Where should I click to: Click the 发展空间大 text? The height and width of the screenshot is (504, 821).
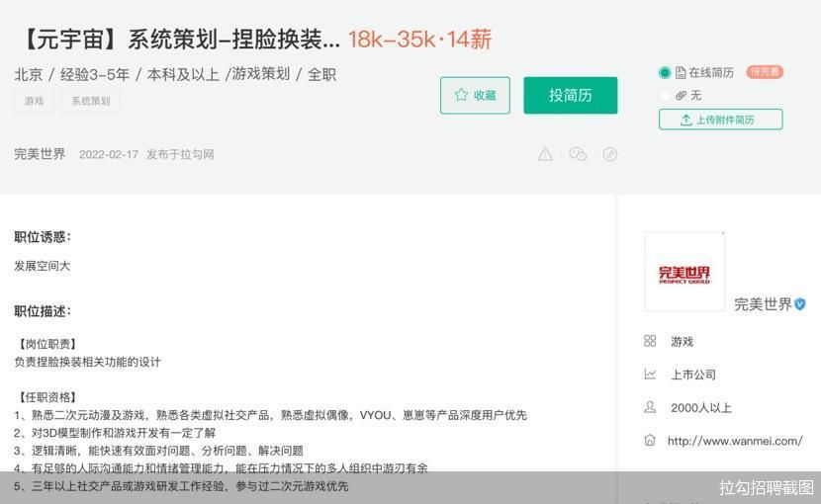[x=42, y=266]
